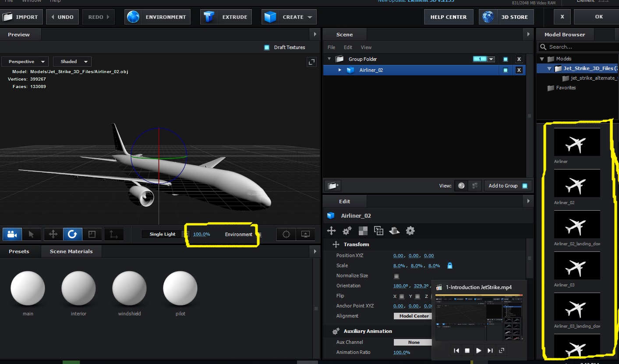Create a new group folder
Image resolution: width=619 pixels, height=364 pixels.
coord(334,186)
